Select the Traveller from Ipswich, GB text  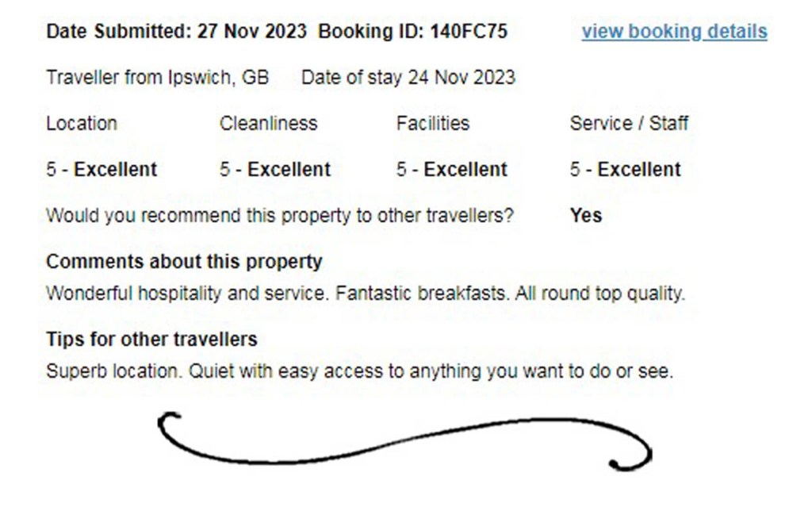tap(157, 78)
